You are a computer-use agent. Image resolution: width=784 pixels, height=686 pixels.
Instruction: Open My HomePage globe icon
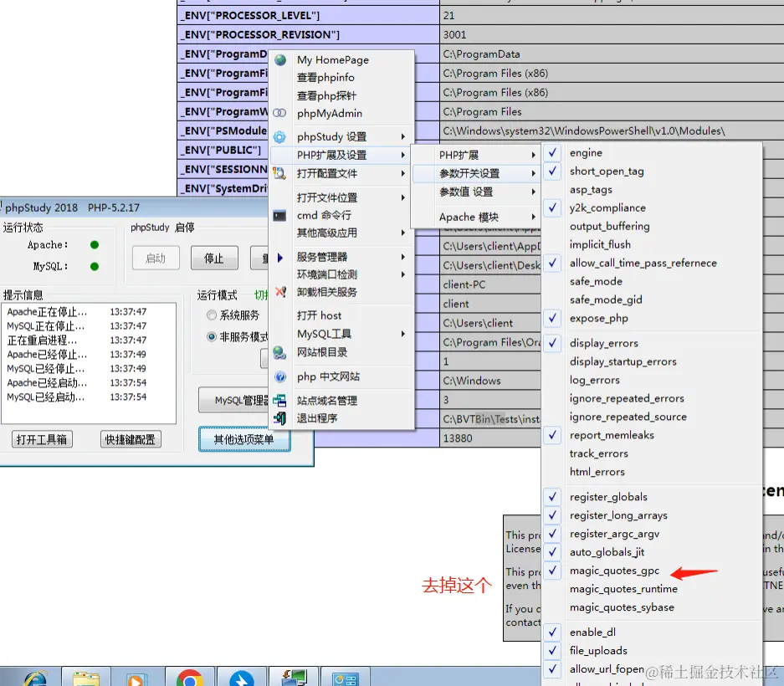(x=280, y=60)
